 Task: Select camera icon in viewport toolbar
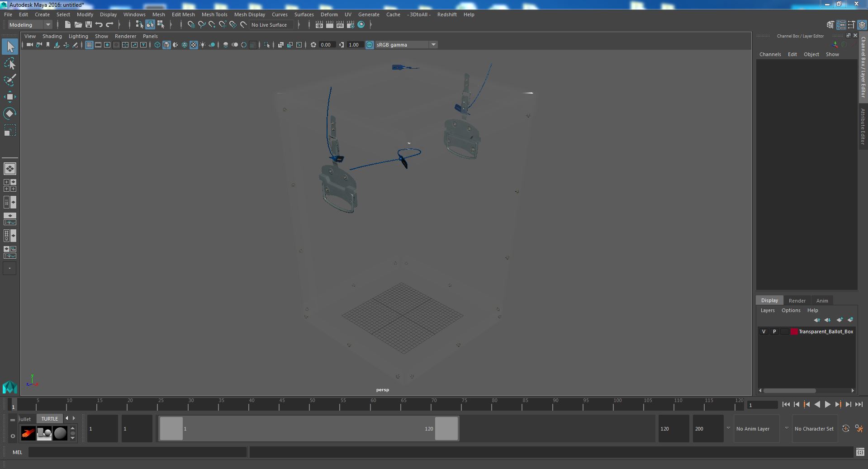[29, 45]
